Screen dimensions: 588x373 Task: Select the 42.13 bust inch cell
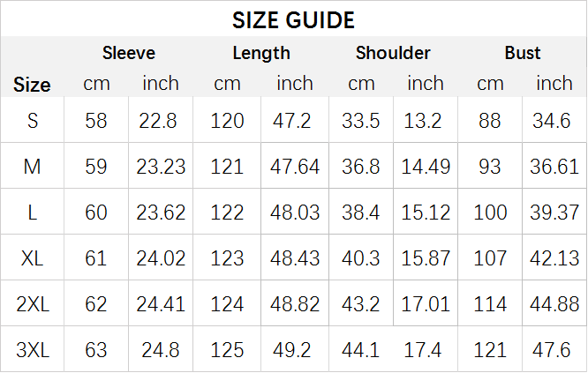[x=554, y=258]
